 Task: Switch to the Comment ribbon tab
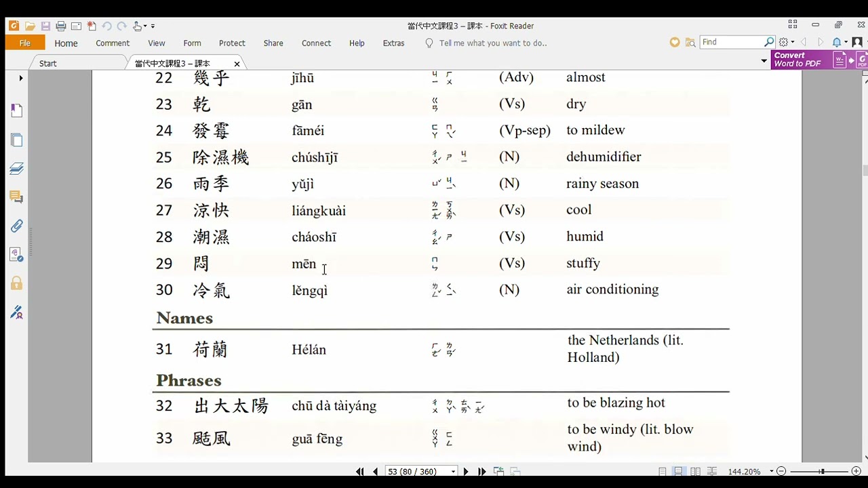[x=113, y=43]
